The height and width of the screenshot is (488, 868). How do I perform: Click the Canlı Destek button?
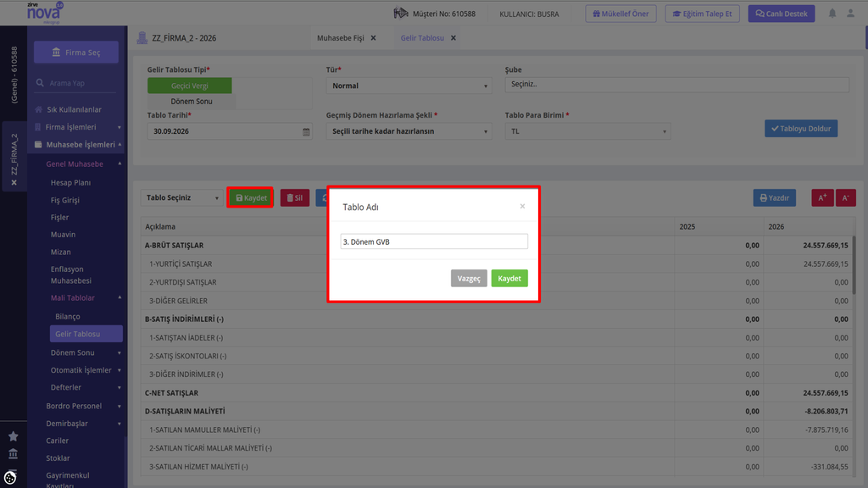pos(781,14)
